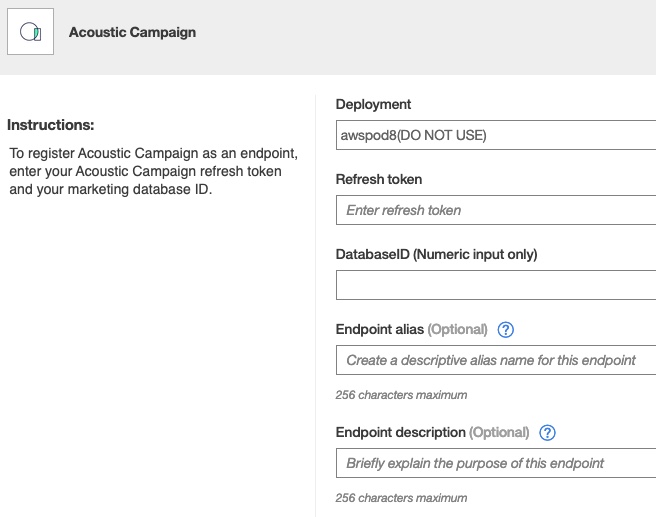This screenshot has height=517, width=656.
Task: Select the Endpoint alias text field
Action: (x=496, y=360)
